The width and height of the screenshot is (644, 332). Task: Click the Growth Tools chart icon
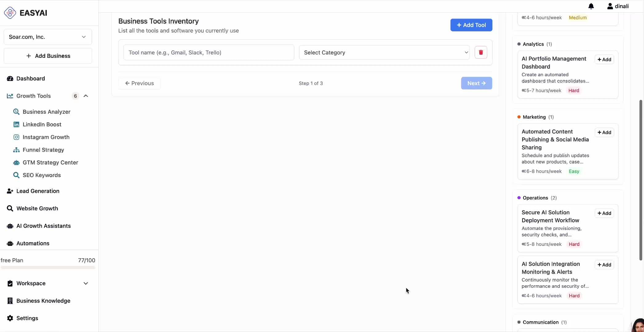pos(10,96)
